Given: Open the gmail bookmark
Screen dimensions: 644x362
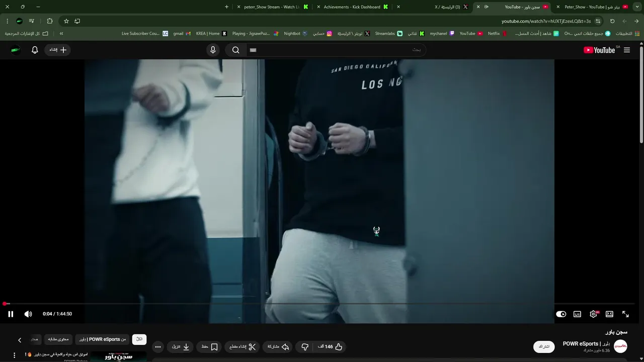Looking at the screenshot, I should point(182,34).
